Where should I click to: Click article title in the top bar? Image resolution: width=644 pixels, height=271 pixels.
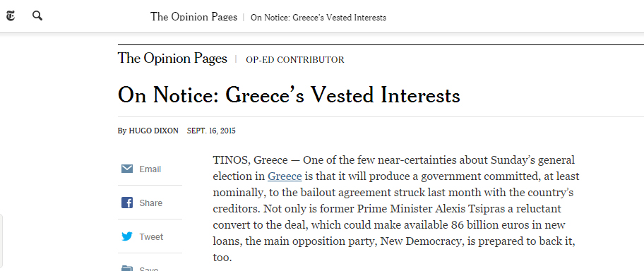click(x=318, y=18)
